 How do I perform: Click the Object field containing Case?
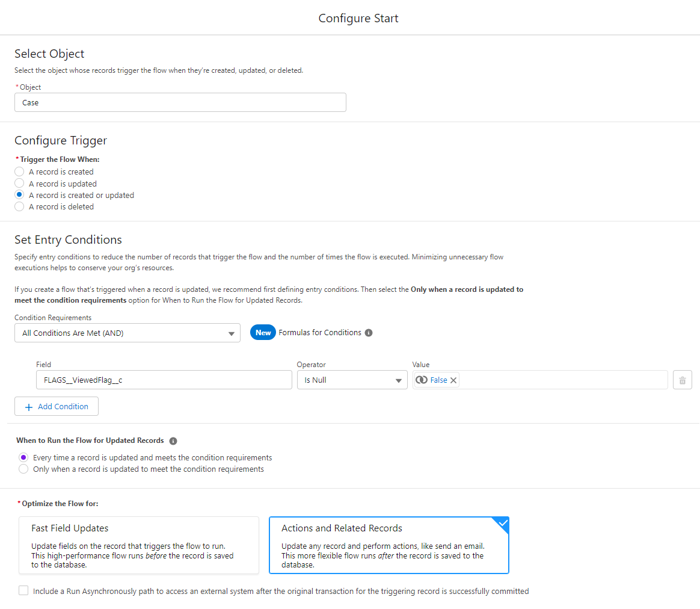[x=180, y=103]
